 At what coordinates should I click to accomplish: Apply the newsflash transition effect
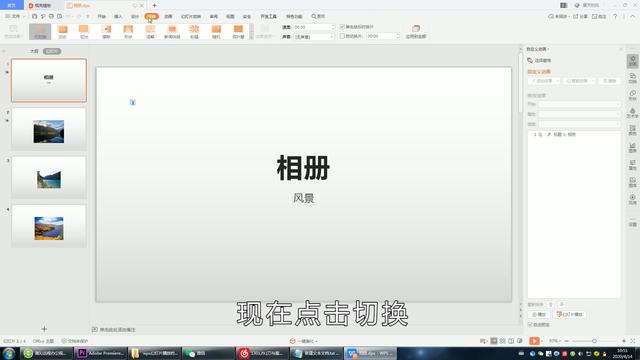click(172, 31)
